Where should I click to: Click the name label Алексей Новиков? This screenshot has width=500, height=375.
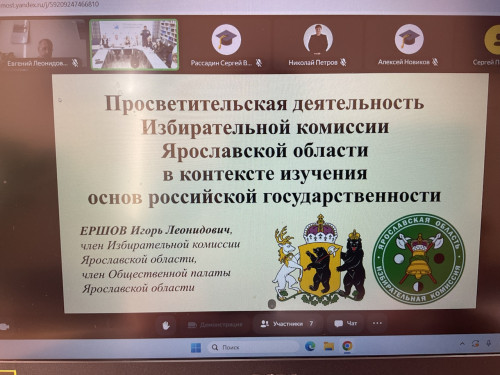(x=404, y=62)
